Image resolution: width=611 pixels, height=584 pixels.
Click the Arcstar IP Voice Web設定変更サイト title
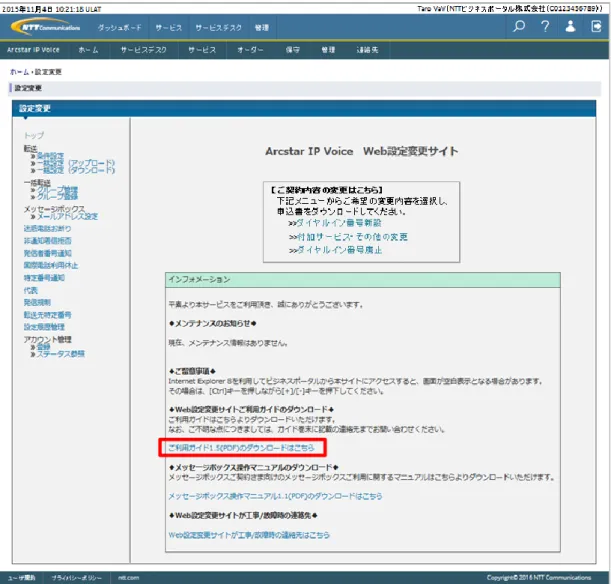pos(362,152)
